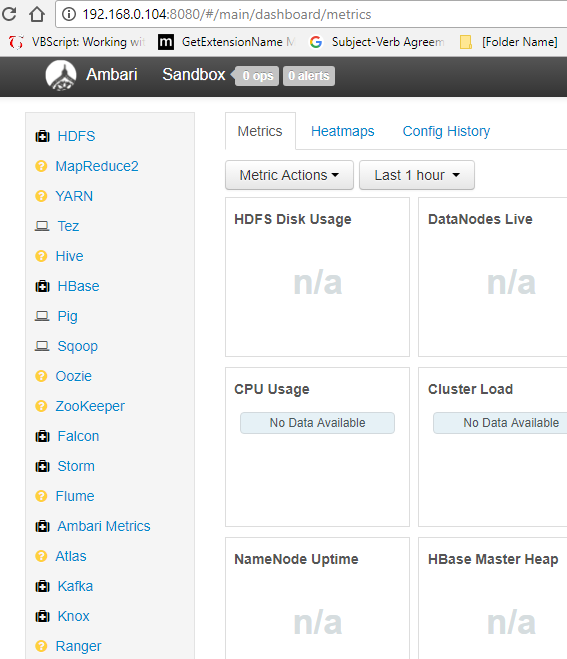Click the YARN question-mark status icon
The height and width of the screenshot is (659, 567).
41,196
